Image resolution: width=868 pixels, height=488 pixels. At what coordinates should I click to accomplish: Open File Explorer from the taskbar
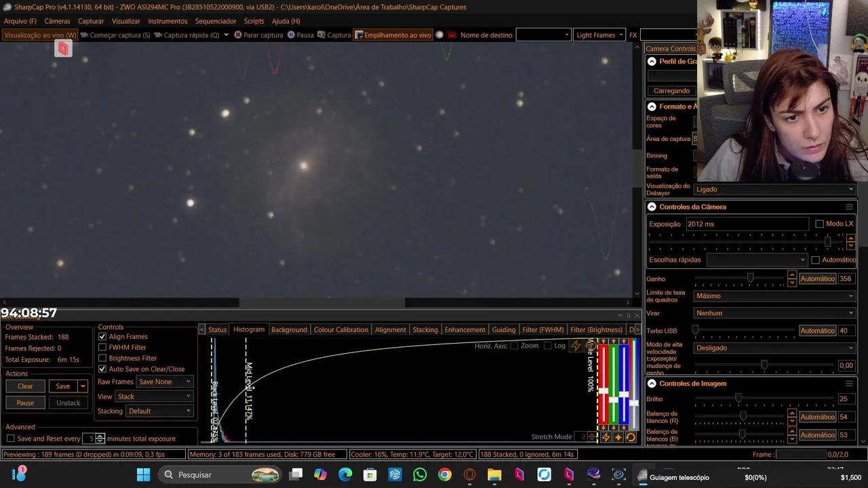click(x=494, y=474)
